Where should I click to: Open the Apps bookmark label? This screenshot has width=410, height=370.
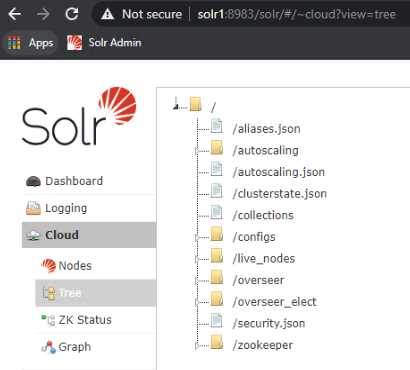(x=41, y=43)
